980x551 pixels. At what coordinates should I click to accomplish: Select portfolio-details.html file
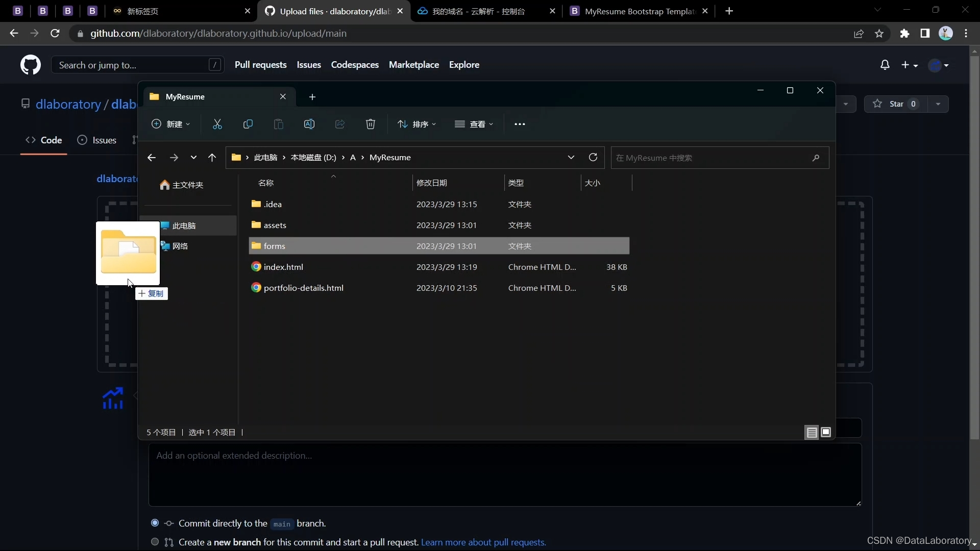439,288
